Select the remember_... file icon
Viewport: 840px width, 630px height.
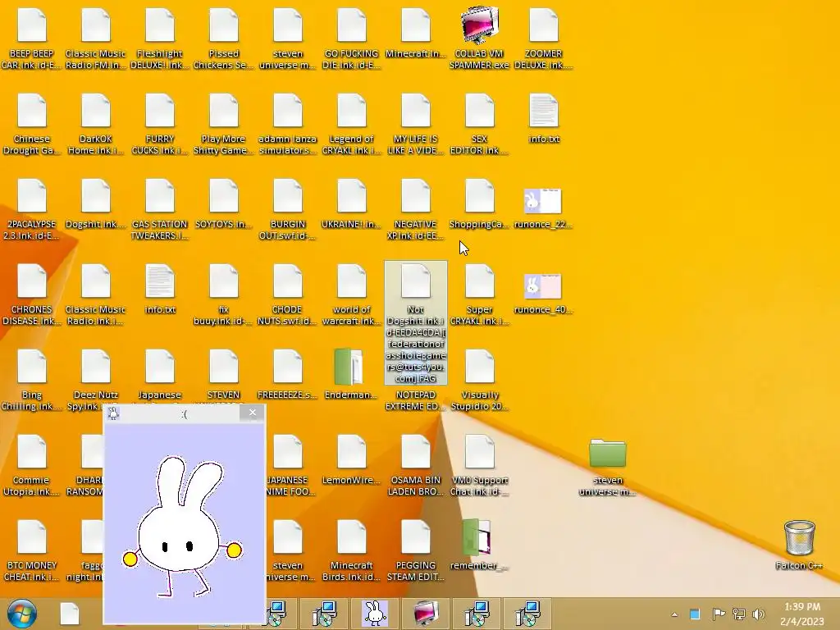478,545
